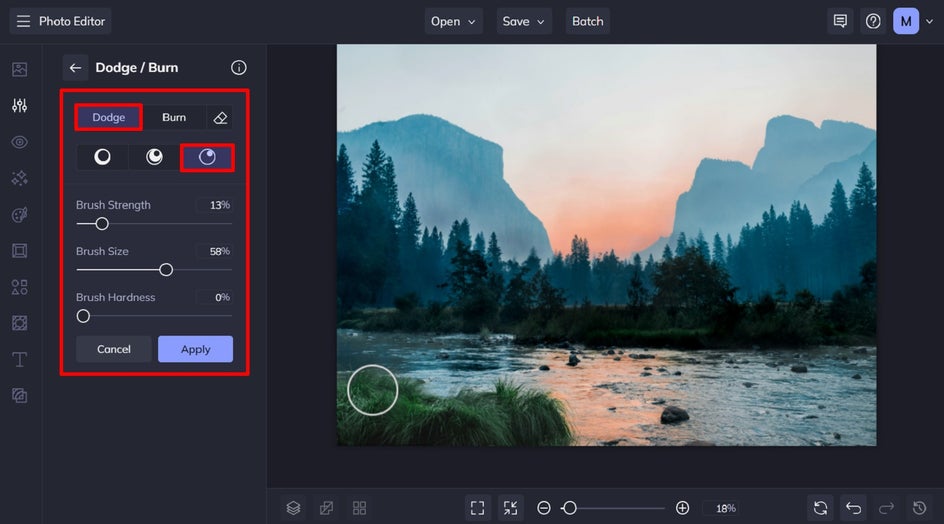The image size is (944, 524).
Task: Click the Batch button
Action: tap(588, 22)
